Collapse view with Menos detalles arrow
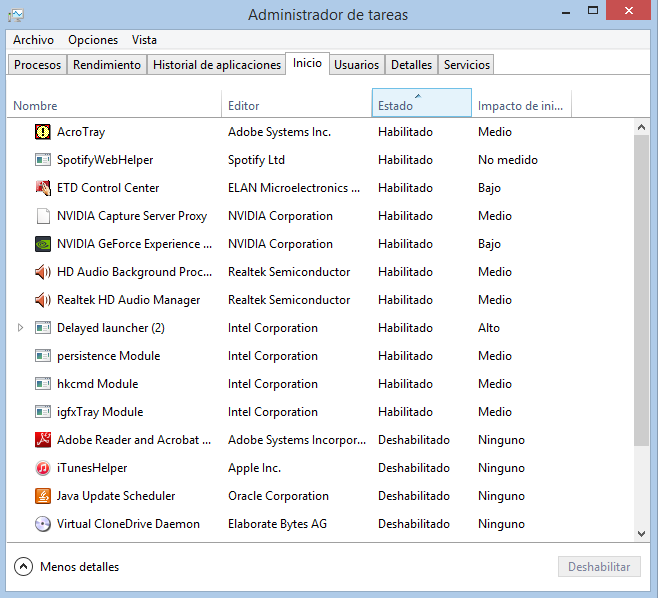Viewport: 658px width, 598px height. click(24, 567)
